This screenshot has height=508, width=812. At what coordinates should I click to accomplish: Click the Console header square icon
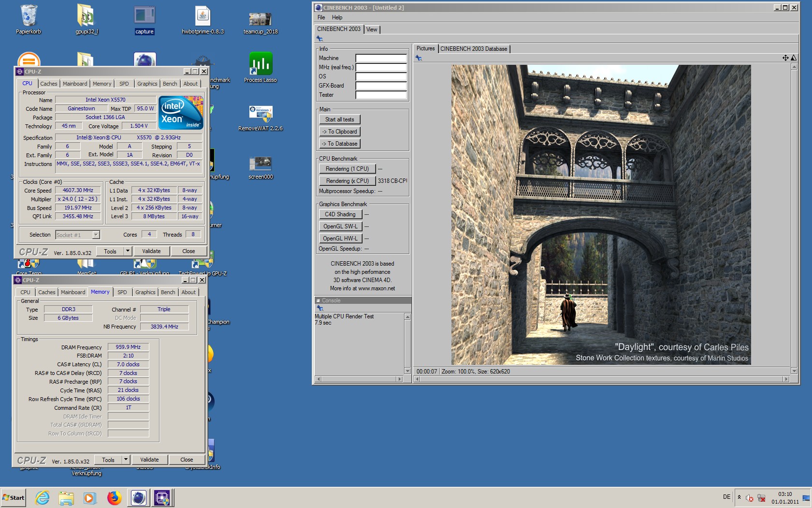coord(318,300)
